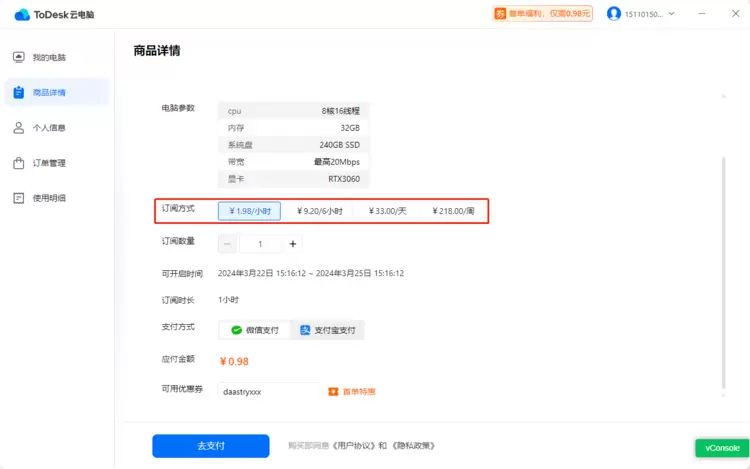Choose the ¥33.00/天 subscription plan
This screenshot has width=750, height=469.
pyautogui.click(x=388, y=211)
